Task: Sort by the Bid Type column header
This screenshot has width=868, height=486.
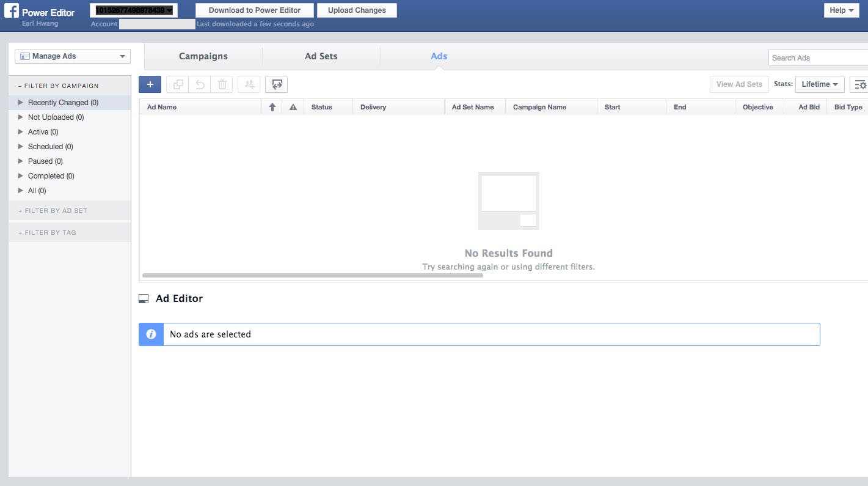Action: [848, 107]
